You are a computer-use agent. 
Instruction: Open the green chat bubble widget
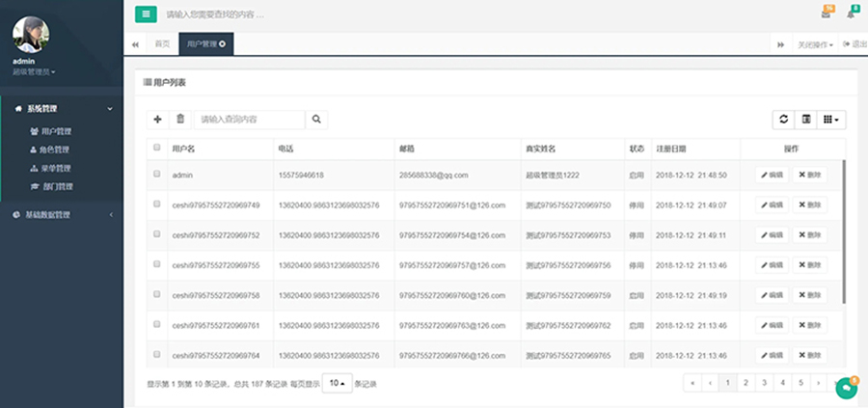[846, 388]
